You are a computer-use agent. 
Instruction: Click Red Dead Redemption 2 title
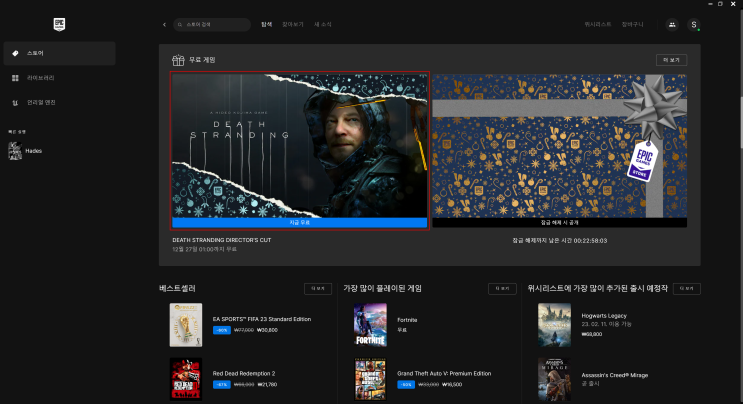click(244, 374)
